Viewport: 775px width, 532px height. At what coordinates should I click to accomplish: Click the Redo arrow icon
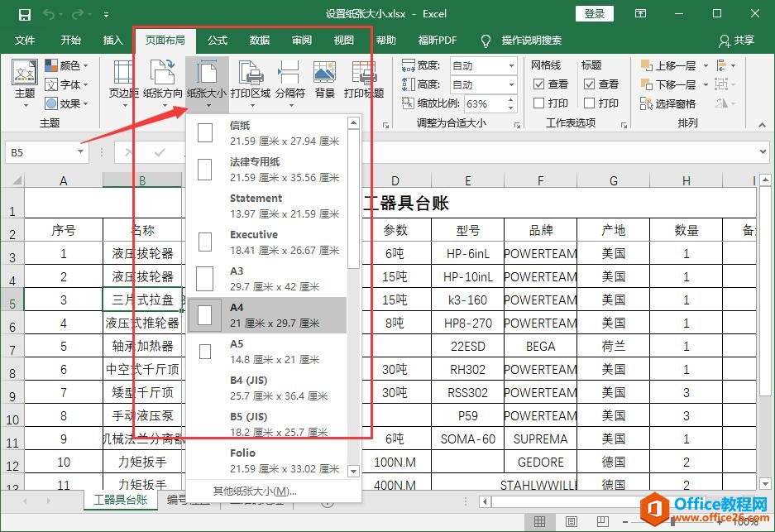pyautogui.click(x=77, y=14)
